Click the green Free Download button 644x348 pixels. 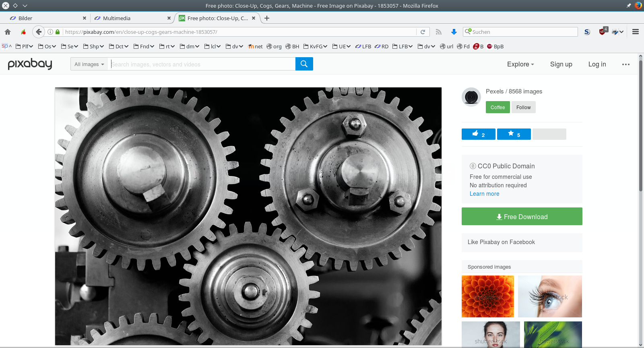[522, 216]
